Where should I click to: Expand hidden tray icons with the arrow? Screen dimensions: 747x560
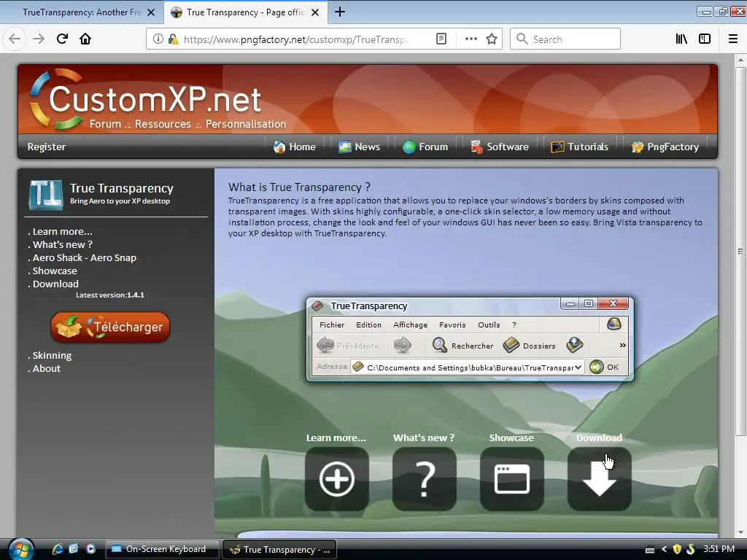664,550
